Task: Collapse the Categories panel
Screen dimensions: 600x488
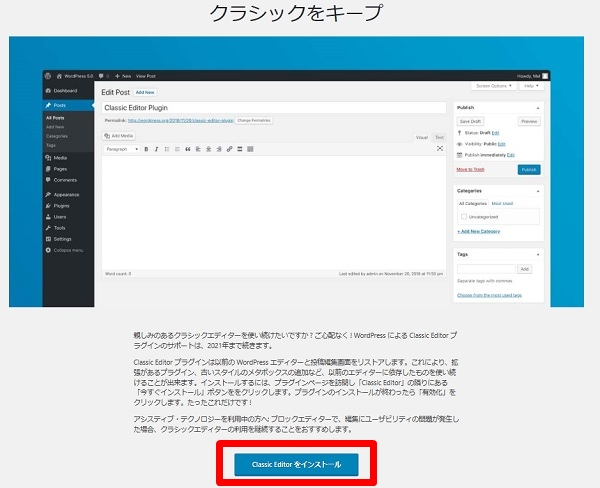Action: (538, 191)
